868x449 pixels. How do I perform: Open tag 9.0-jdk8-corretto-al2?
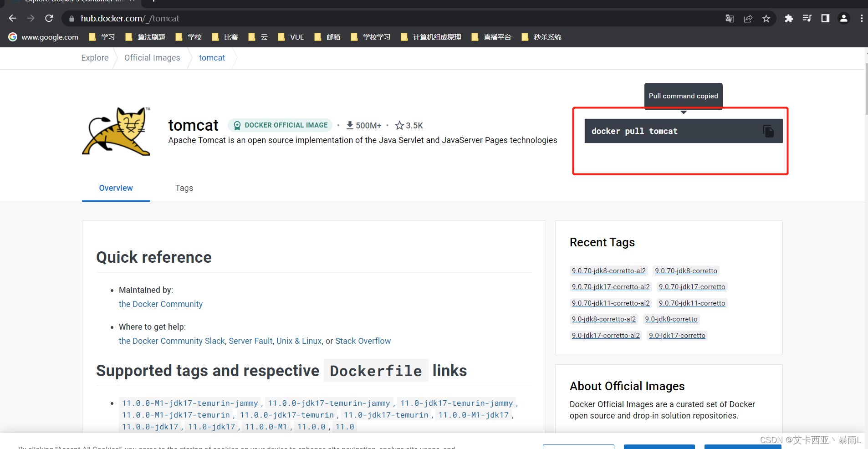604,319
